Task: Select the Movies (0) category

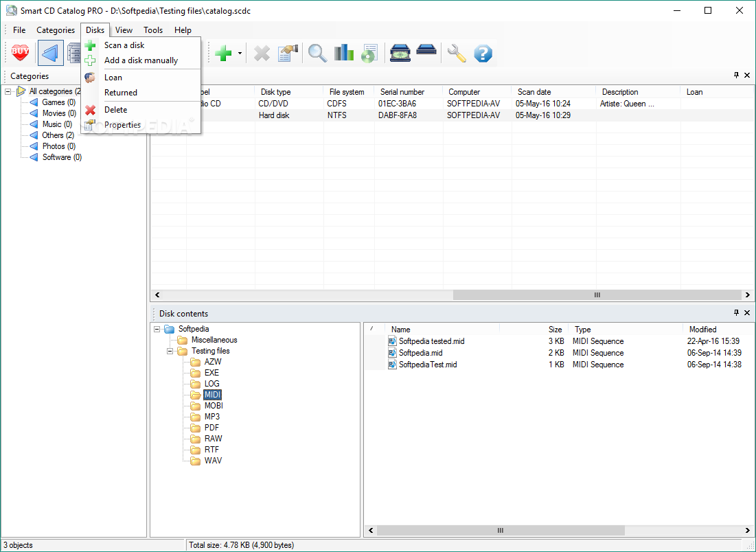Action: (x=59, y=113)
